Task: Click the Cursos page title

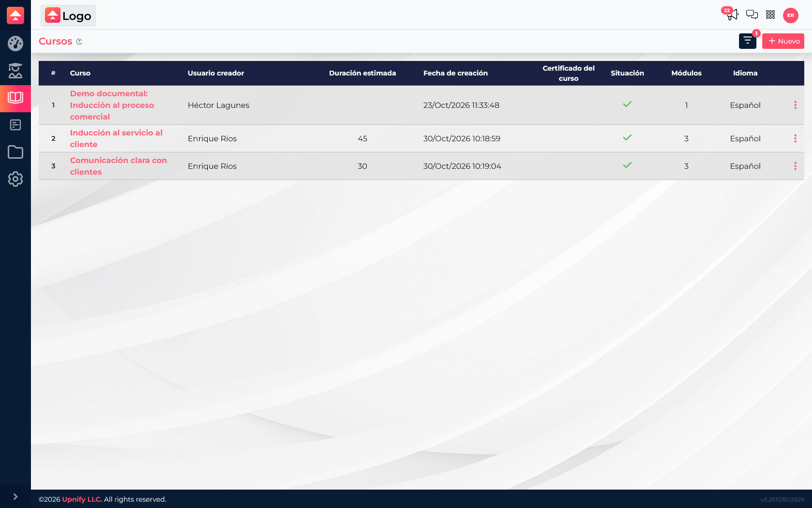Action: click(x=56, y=41)
